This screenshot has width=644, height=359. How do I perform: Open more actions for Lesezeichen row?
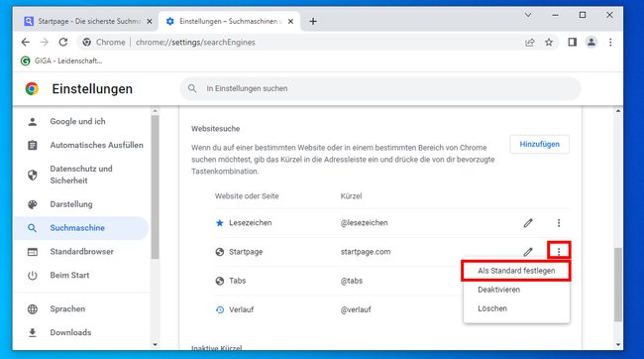[x=559, y=223]
